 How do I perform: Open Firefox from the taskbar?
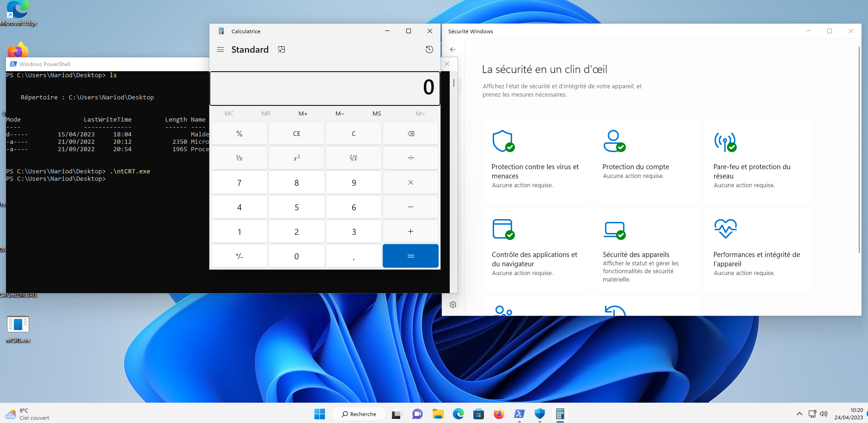pyautogui.click(x=499, y=414)
